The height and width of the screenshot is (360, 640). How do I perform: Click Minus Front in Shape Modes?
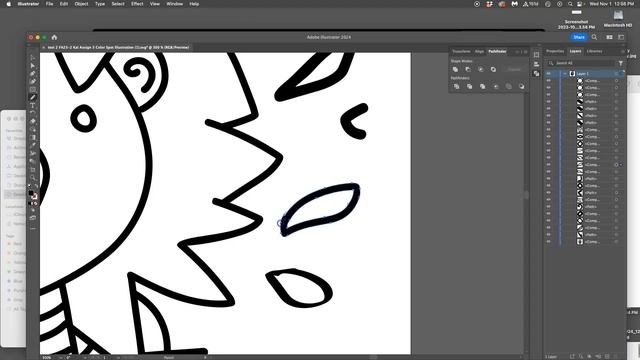point(468,69)
